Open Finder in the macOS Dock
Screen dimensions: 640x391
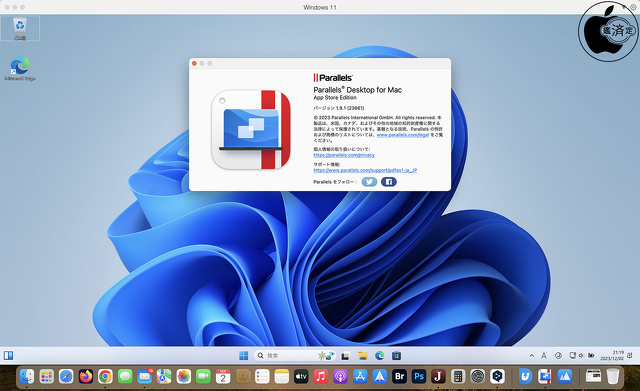tap(27, 376)
